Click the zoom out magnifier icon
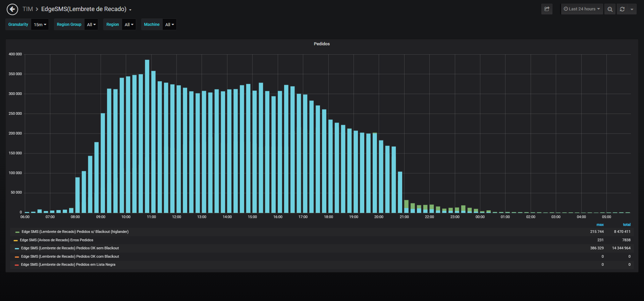The image size is (644, 301). 610,9
